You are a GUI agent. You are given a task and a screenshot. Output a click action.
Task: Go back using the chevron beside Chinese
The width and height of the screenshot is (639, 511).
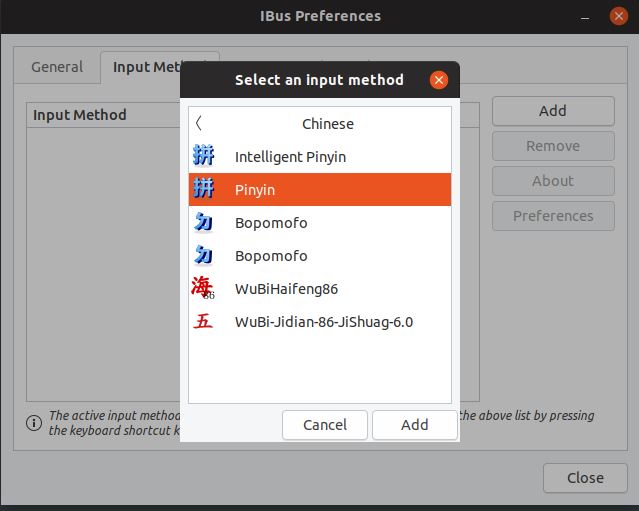[x=199, y=124]
